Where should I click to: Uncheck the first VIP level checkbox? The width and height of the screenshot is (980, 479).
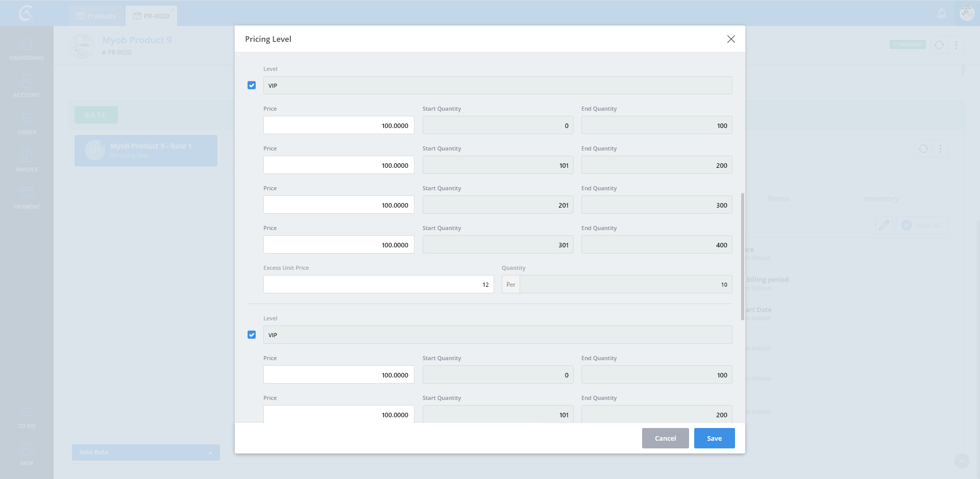point(252,85)
